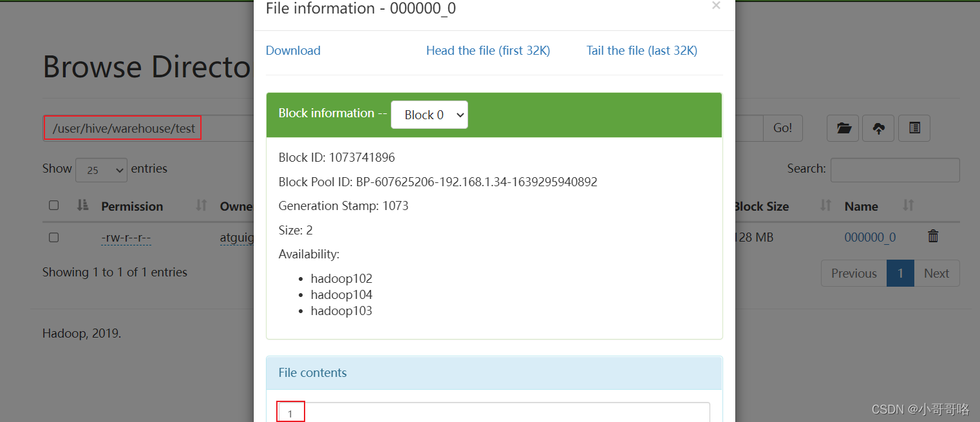Click Head the file (first 32K)

[x=488, y=50]
